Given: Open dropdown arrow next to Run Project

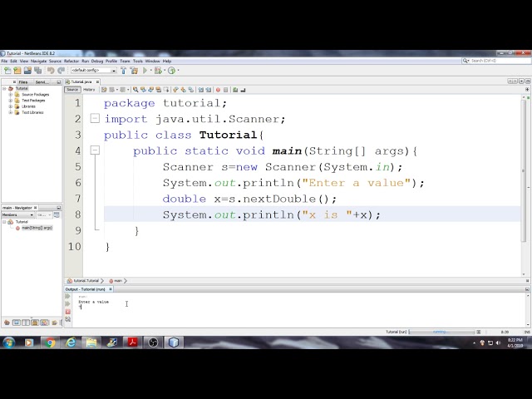Looking at the screenshot, I should tap(150, 70).
